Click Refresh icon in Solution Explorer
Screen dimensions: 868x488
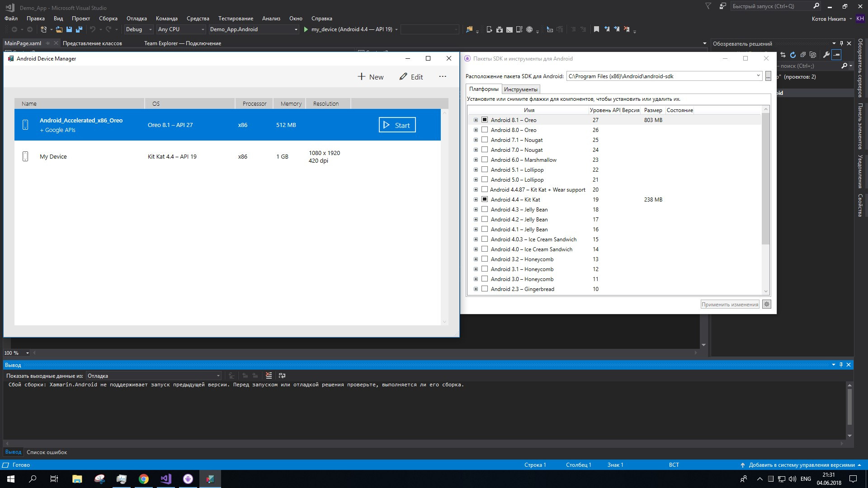[x=793, y=55]
